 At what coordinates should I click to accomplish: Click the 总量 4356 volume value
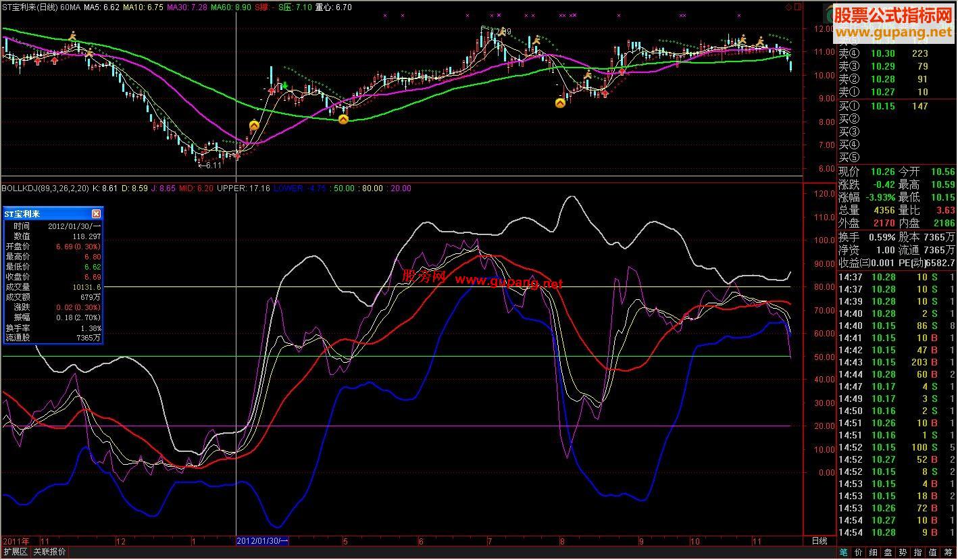tap(884, 210)
